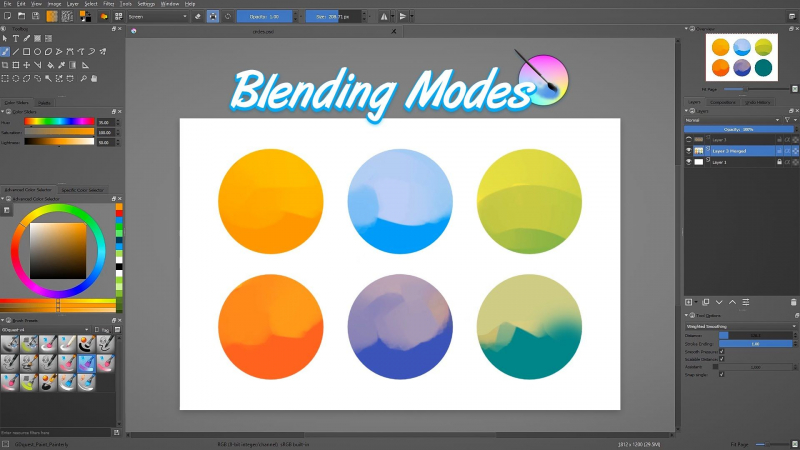This screenshot has width=800, height=450.
Task: Open the File menu
Action: pyautogui.click(x=7, y=4)
